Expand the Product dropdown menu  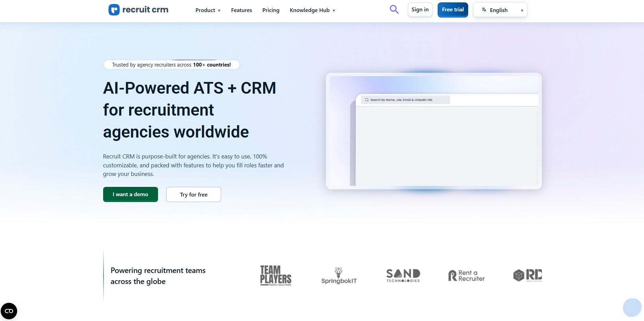[207, 10]
